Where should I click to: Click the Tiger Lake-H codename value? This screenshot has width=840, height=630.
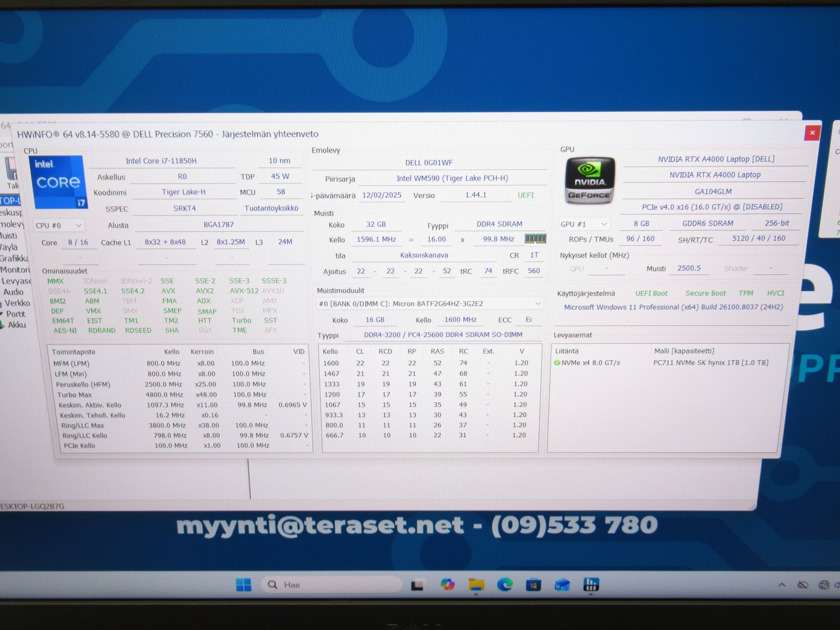pos(183,192)
